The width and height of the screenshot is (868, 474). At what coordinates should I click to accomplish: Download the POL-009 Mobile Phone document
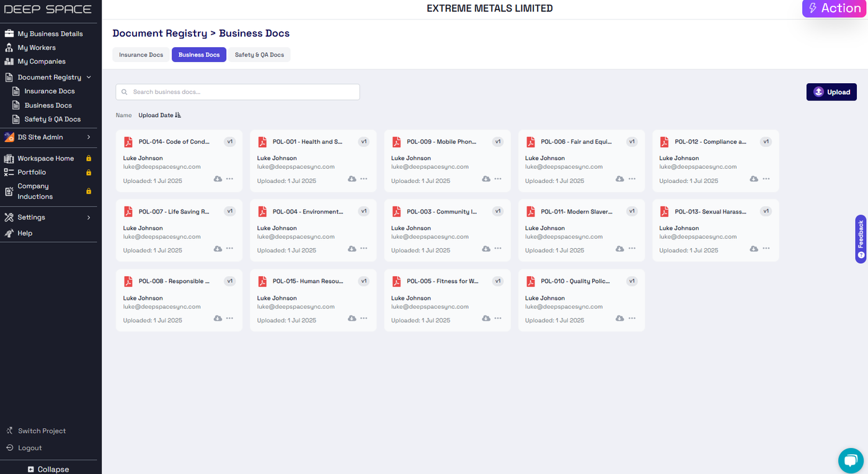point(485,179)
